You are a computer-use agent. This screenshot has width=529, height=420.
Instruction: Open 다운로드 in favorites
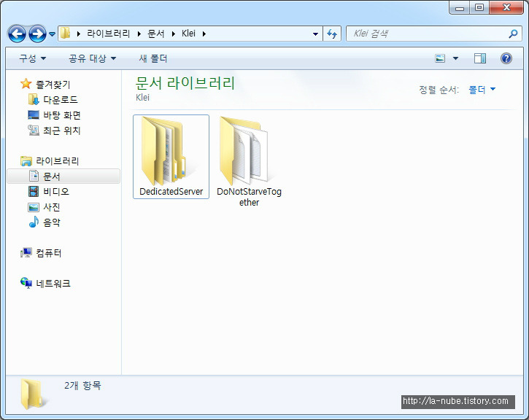pyautogui.click(x=61, y=99)
